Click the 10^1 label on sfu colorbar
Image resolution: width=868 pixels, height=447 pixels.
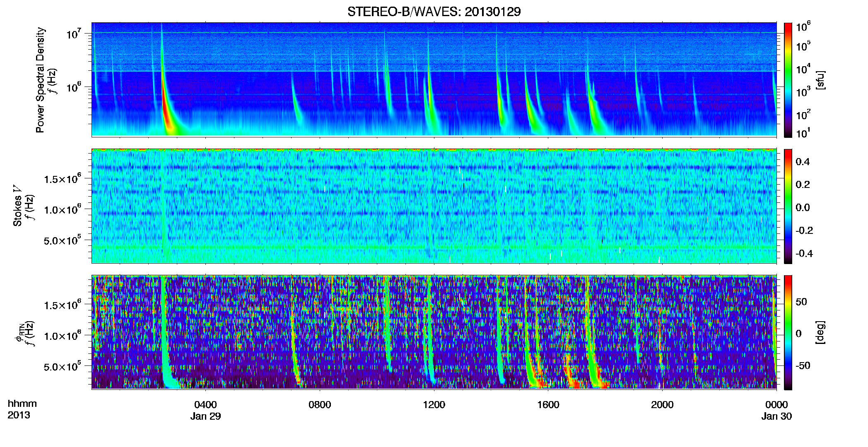[803, 133]
